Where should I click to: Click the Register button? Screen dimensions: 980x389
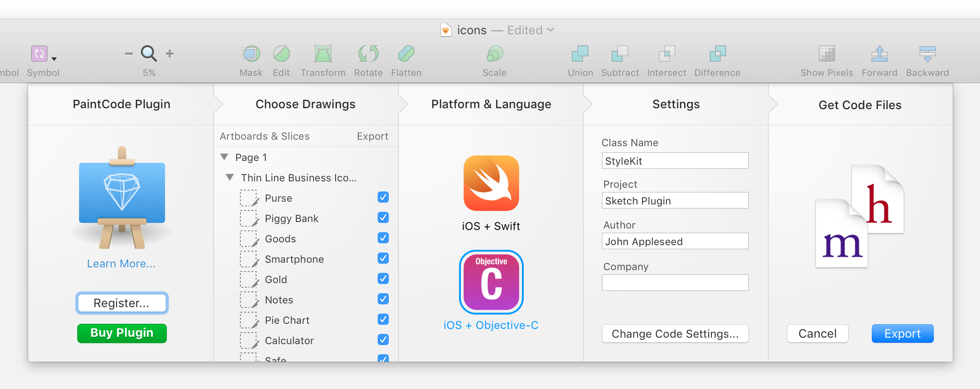pos(122,303)
